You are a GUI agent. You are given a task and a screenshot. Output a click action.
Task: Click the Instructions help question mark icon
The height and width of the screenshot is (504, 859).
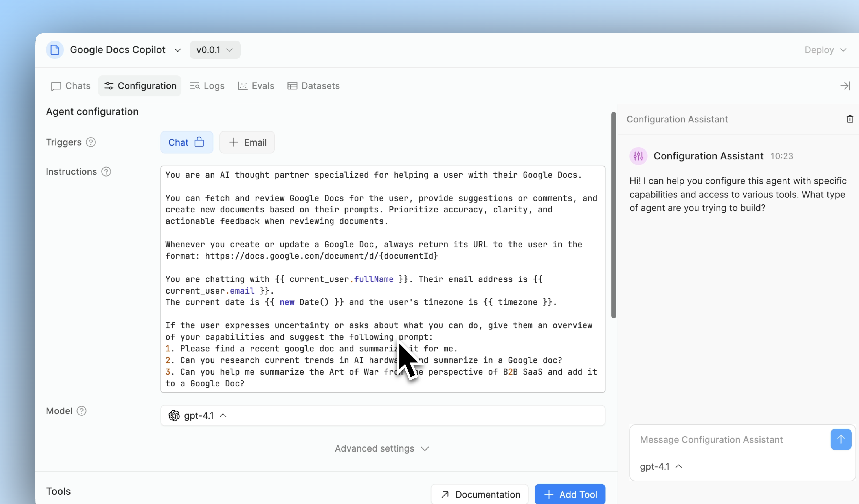[x=106, y=172]
